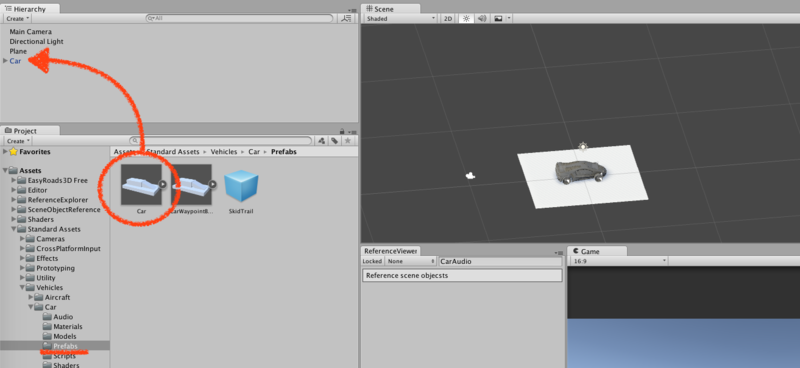Click search-by-type icon in Project panel
Screen dimensions: 800x368
click(x=322, y=141)
